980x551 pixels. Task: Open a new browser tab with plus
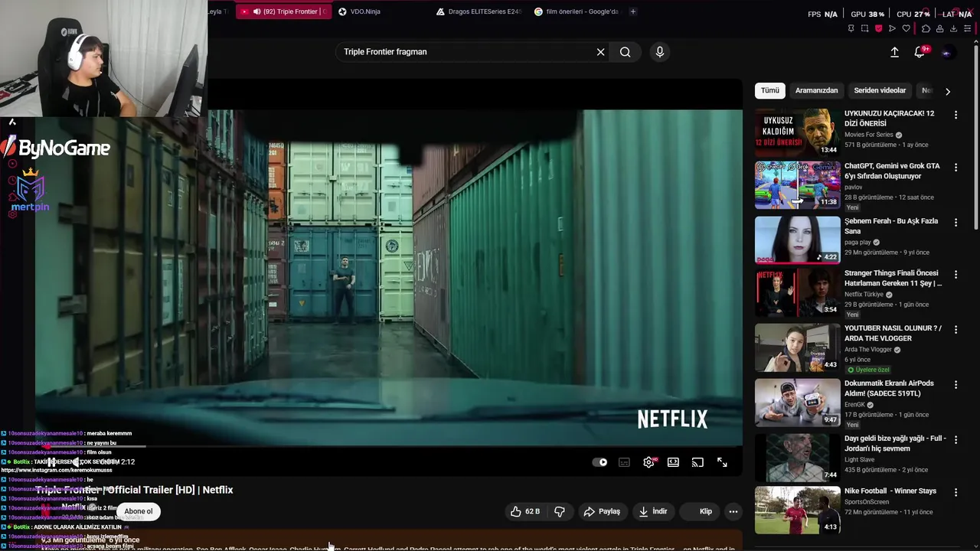click(x=633, y=11)
